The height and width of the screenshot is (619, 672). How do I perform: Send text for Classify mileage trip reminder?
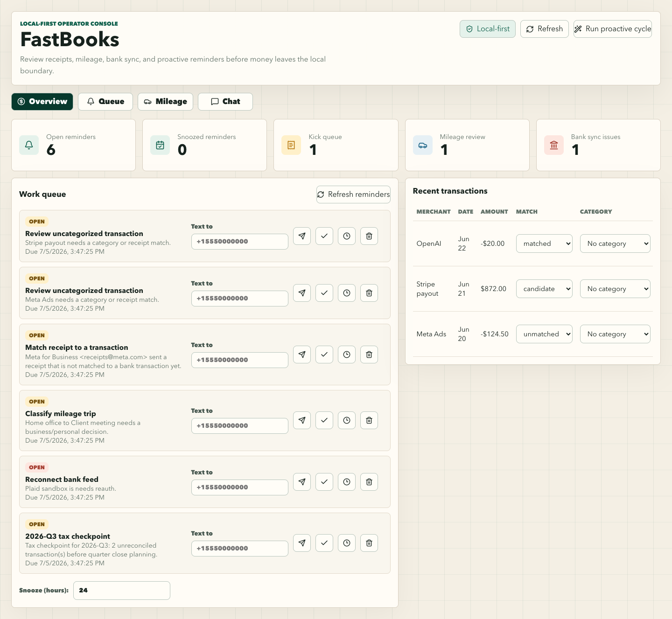[x=302, y=420]
